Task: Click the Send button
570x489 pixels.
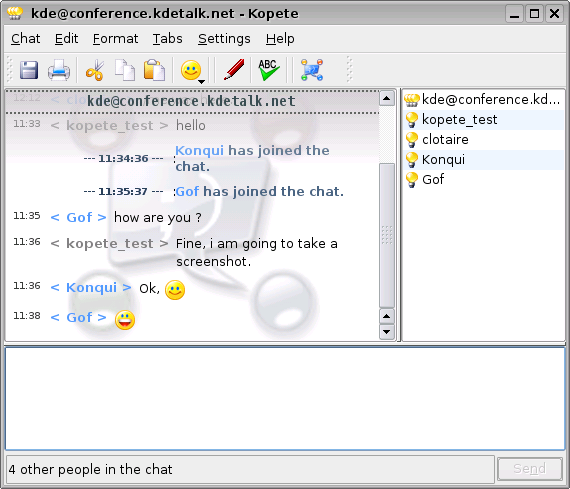Action: tap(530, 469)
